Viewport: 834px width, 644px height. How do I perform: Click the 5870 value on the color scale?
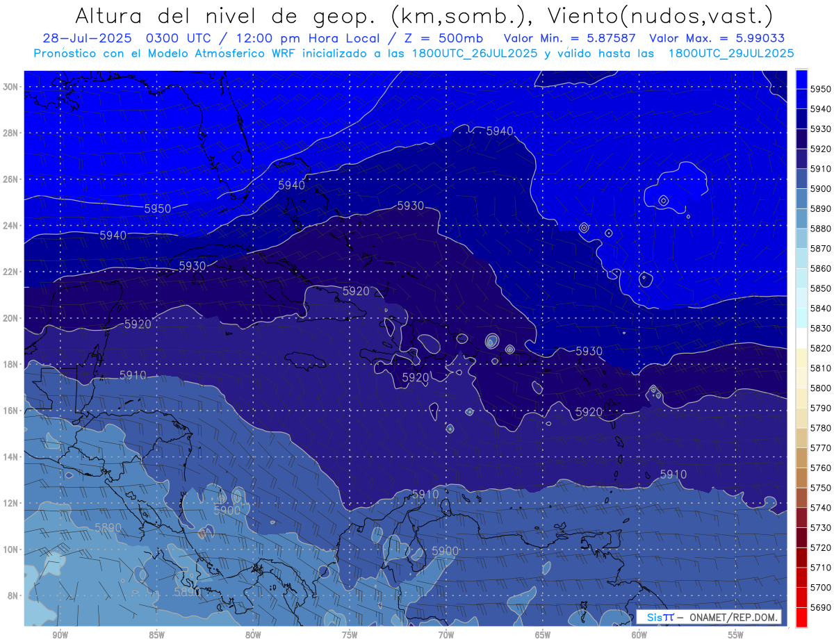point(821,249)
